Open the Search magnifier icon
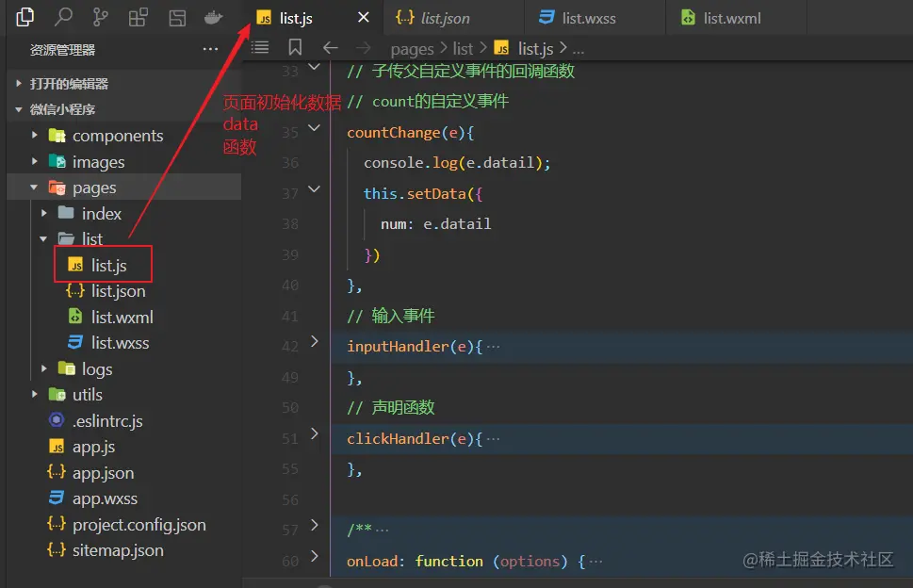Screen dimensions: 913x588 (x=63, y=18)
